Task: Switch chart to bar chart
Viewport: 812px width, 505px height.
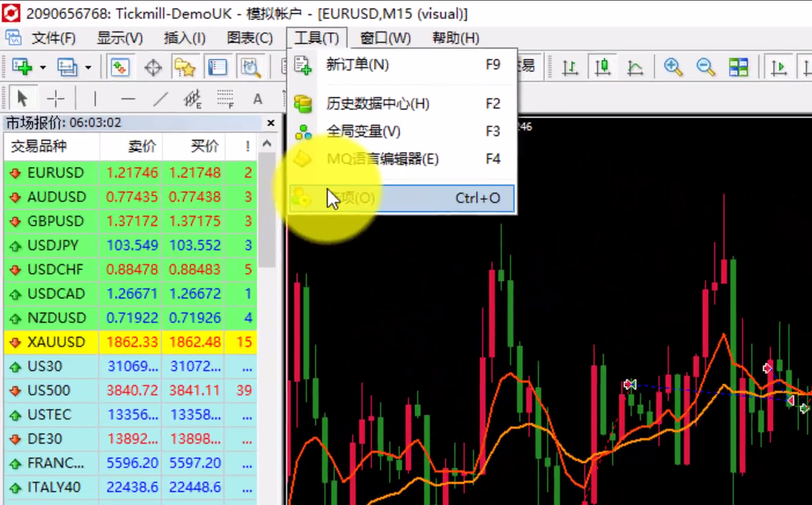Action: tap(570, 67)
